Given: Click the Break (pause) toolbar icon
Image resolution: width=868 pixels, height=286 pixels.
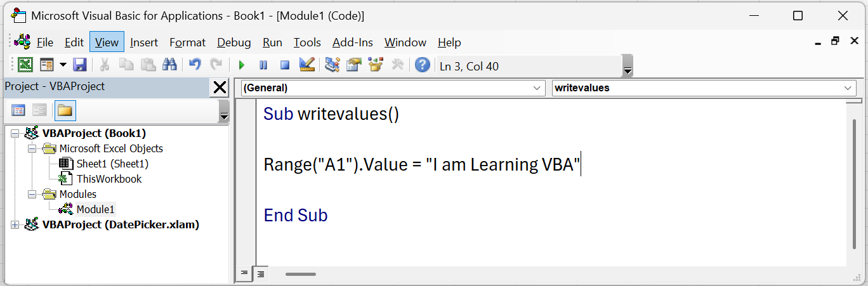Looking at the screenshot, I should [x=263, y=65].
